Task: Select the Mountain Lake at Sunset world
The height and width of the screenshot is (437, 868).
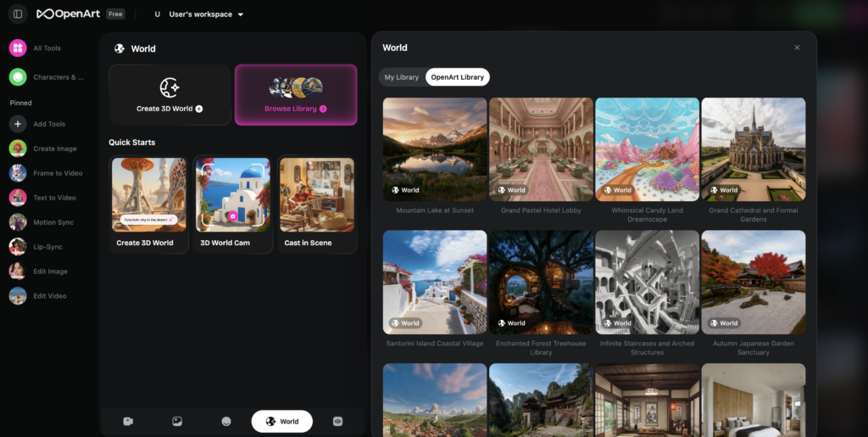Action: (435, 149)
